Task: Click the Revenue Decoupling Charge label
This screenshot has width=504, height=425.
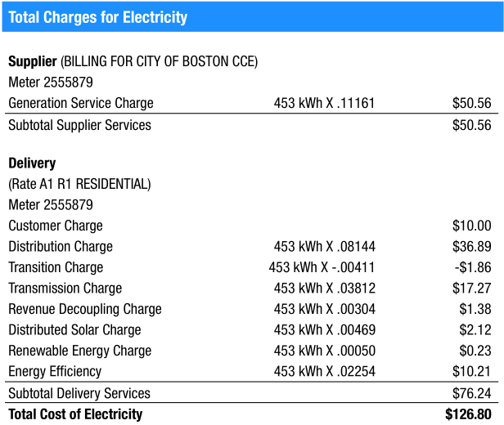Action: [x=85, y=309]
